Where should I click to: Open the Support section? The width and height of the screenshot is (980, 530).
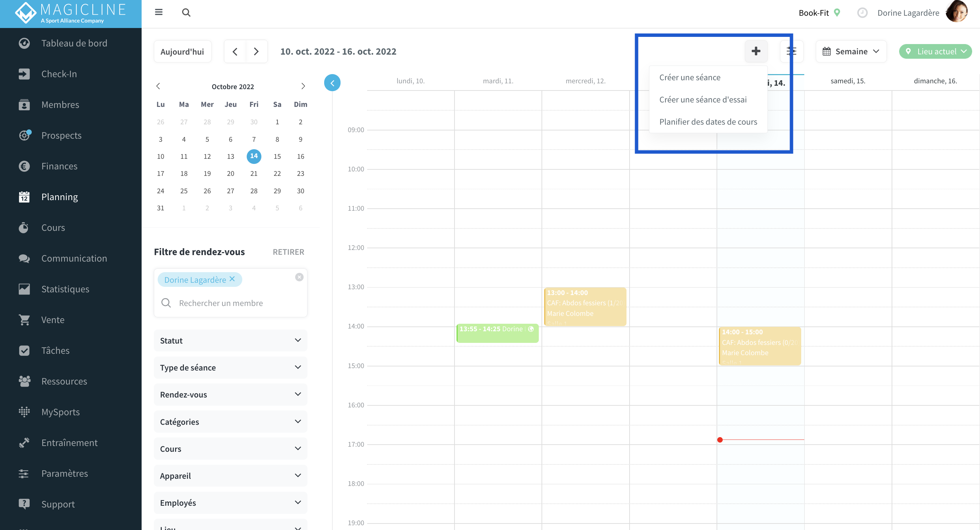click(x=71, y=504)
